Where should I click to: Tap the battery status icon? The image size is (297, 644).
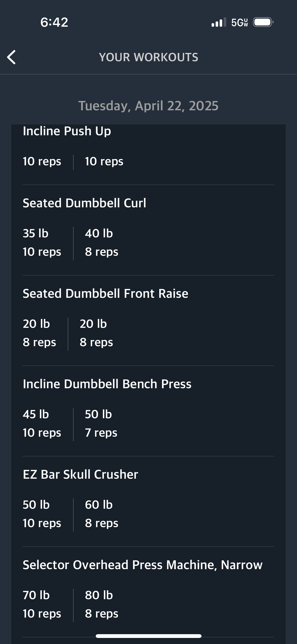tap(263, 22)
